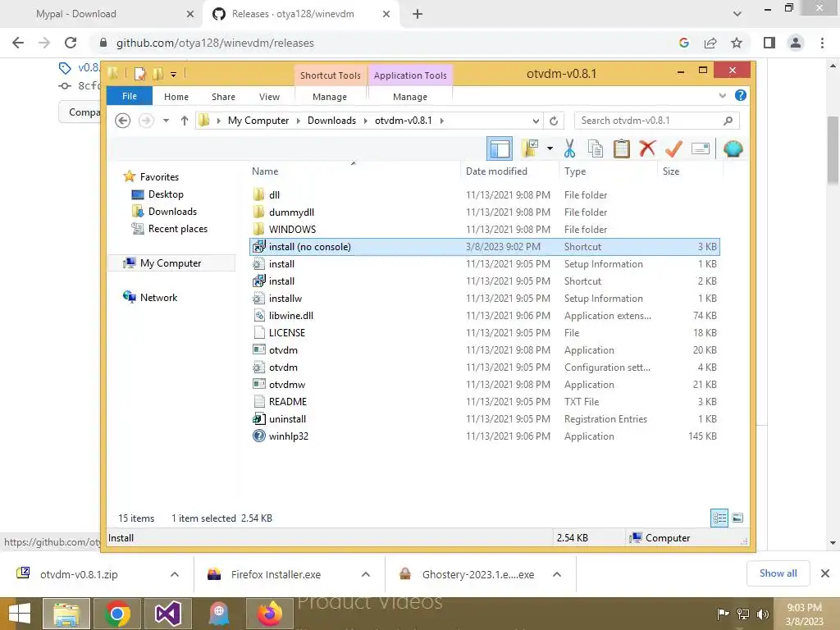840x630 pixels.
Task: Click the Search otvdm-v0.8.1 field
Action: click(x=656, y=121)
